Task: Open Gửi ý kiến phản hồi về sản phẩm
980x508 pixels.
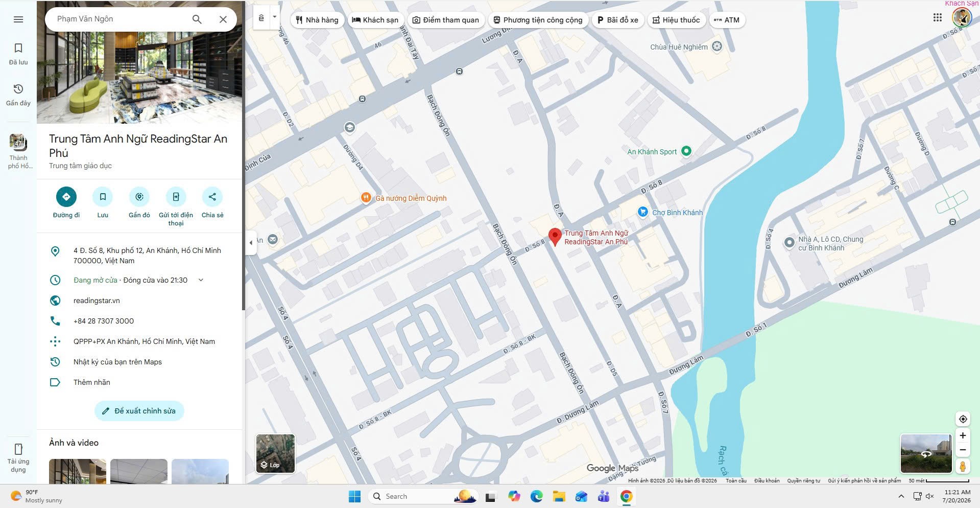Action: point(864,480)
